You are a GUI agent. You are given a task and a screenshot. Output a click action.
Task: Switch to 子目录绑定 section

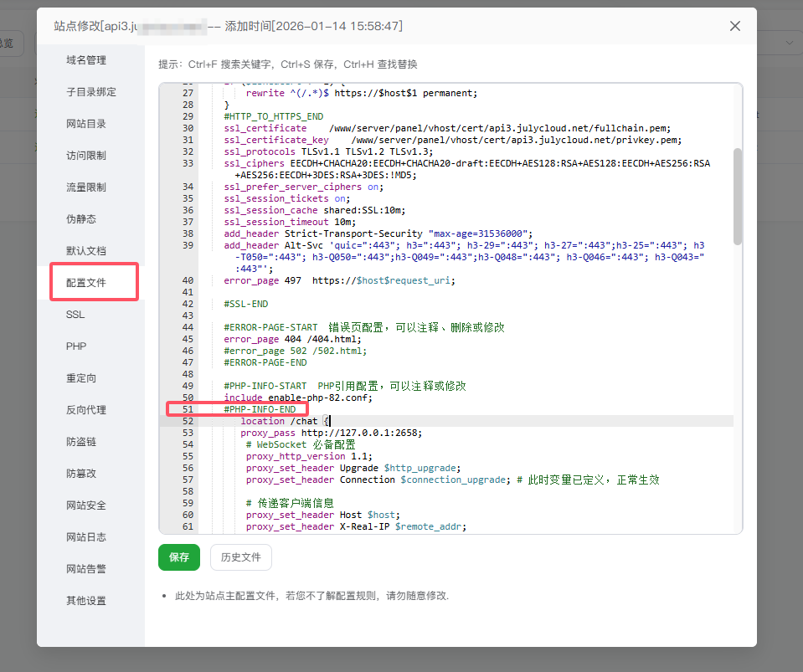click(x=91, y=92)
